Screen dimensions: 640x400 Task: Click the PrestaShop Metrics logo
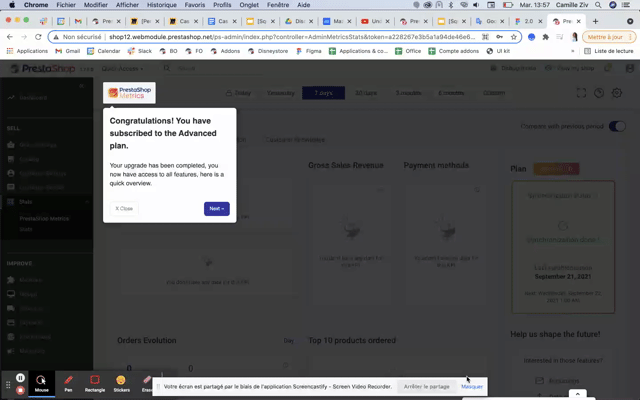130,93
